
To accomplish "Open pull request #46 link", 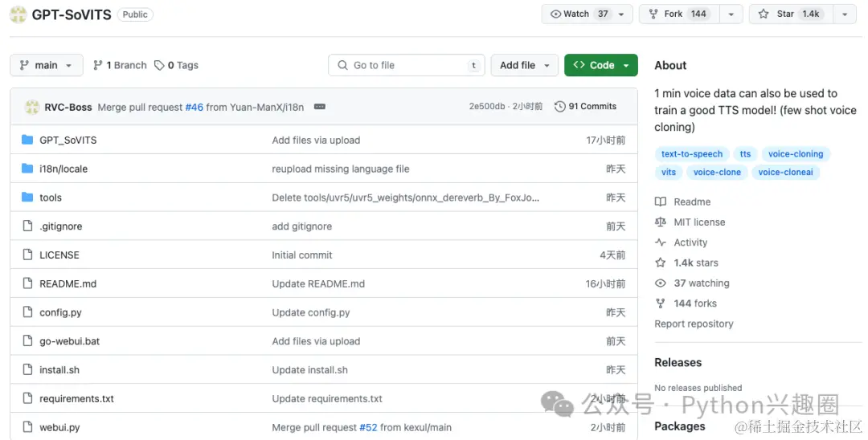I will [x=194, y=108].
